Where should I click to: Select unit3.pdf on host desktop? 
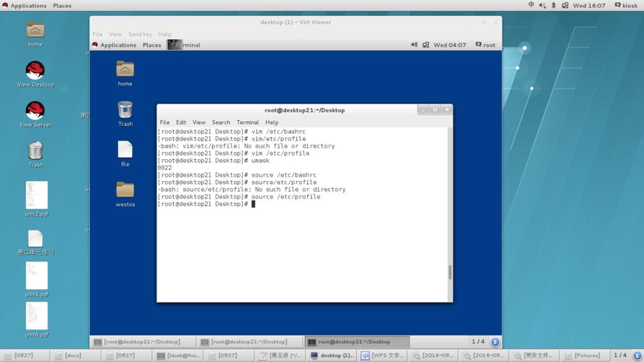(x=36, y=279)
